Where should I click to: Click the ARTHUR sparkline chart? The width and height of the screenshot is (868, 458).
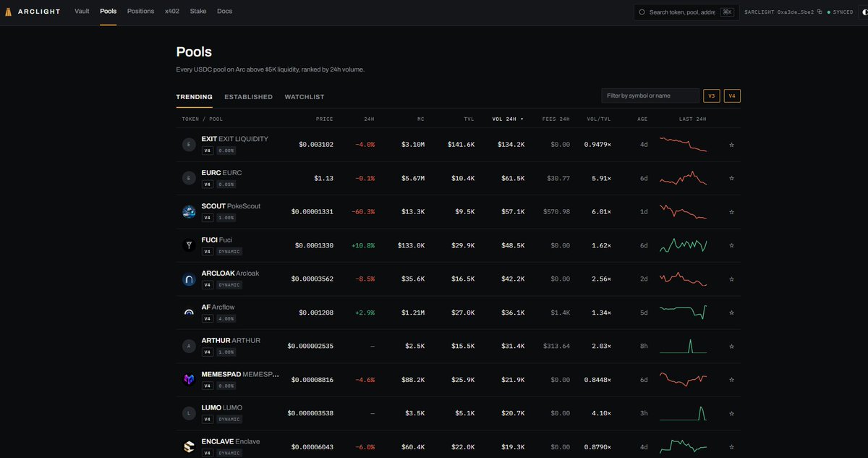click(x=683, y=346)
